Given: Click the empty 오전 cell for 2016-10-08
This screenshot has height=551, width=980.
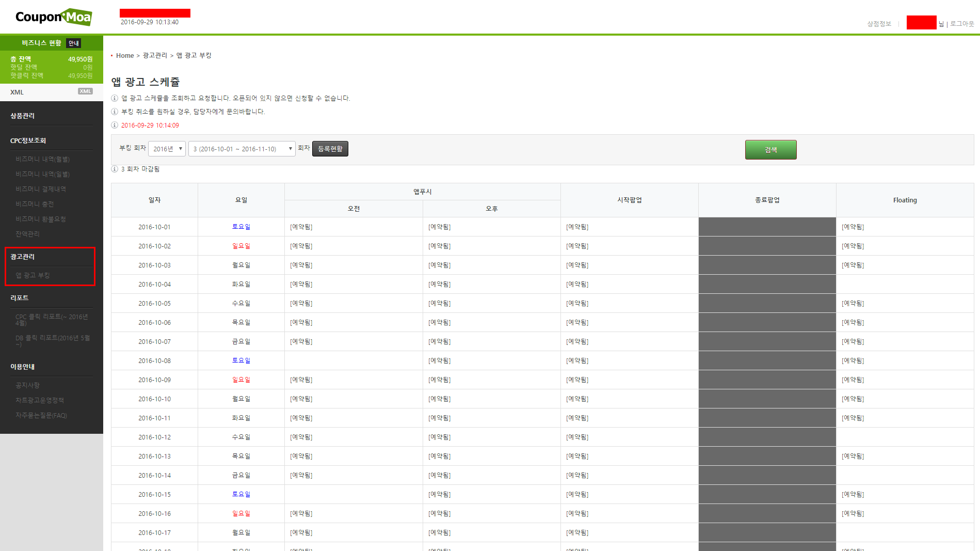Looking at the screenshot, I should point(354,360).
